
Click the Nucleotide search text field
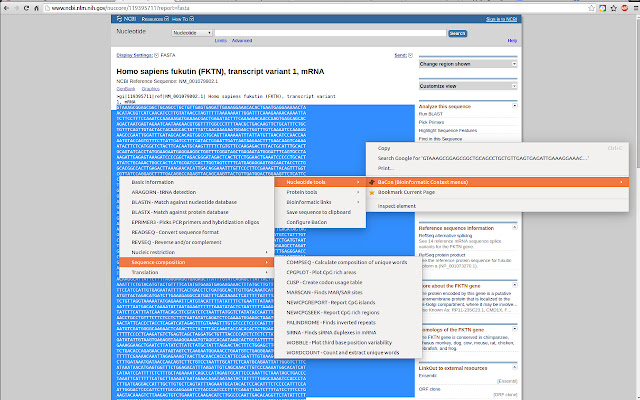point(330,33)
